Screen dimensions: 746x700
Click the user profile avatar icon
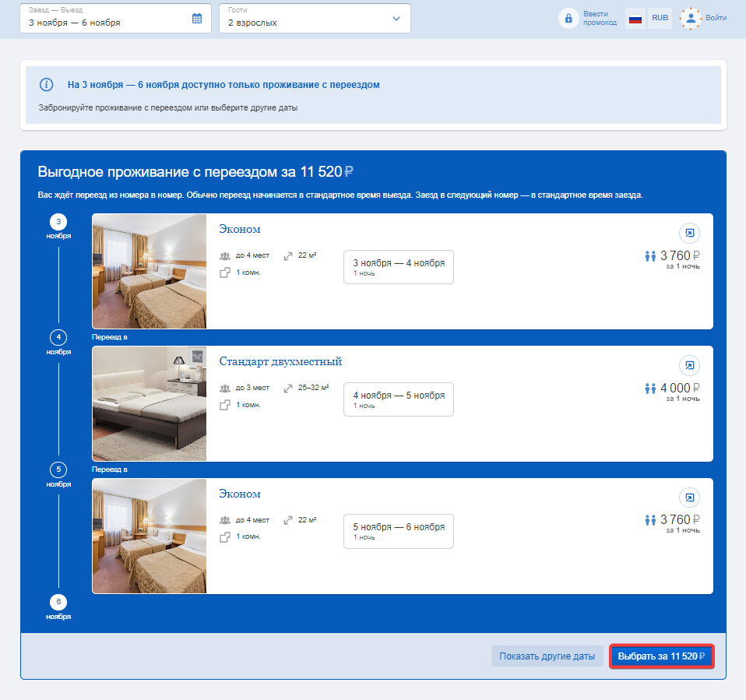point(691,19)
